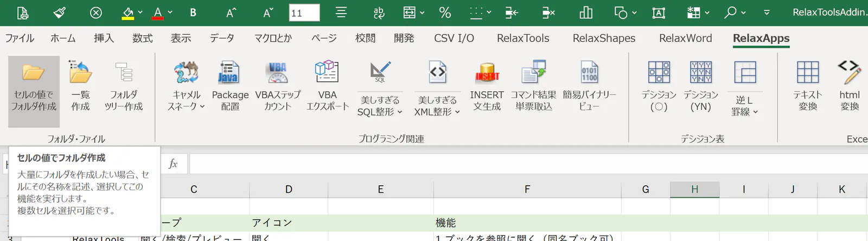Switch to the RelaxShapes tab
This screenshot has height=241, width=868.
(604, 38)
